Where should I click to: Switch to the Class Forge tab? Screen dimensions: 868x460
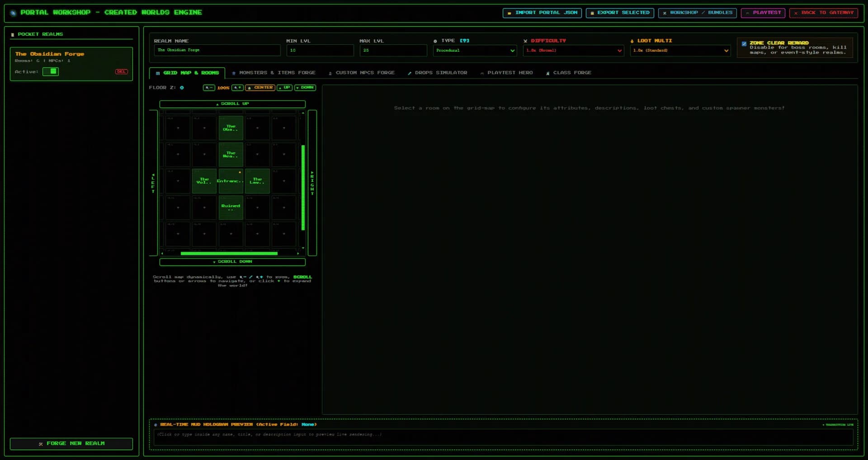point(568,73)
